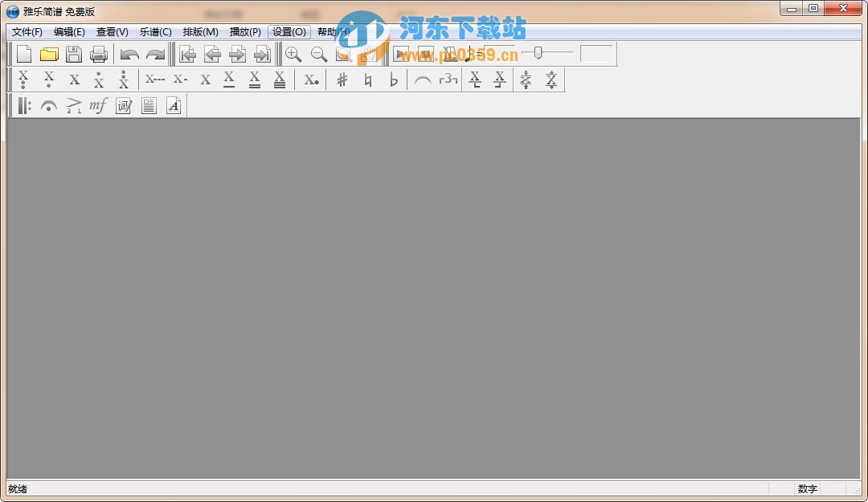868x502 pixels.
Task: Open the lyrics (词) input tool
Action: coord(123,104)
